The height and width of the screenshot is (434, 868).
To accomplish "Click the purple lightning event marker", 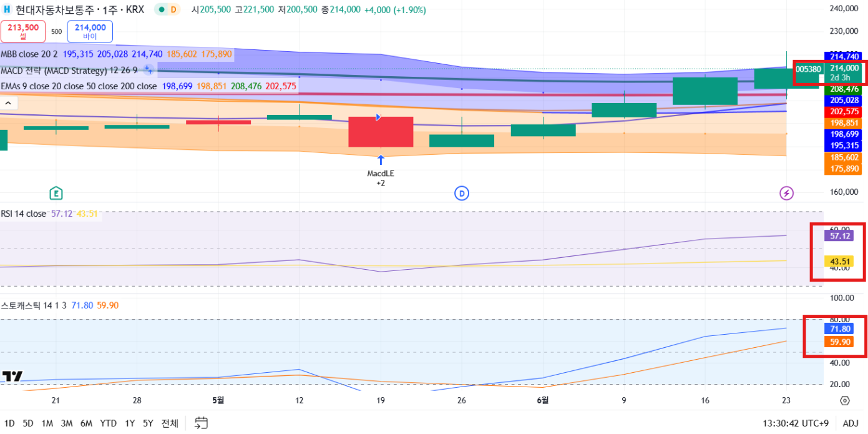I will point(787,193).
